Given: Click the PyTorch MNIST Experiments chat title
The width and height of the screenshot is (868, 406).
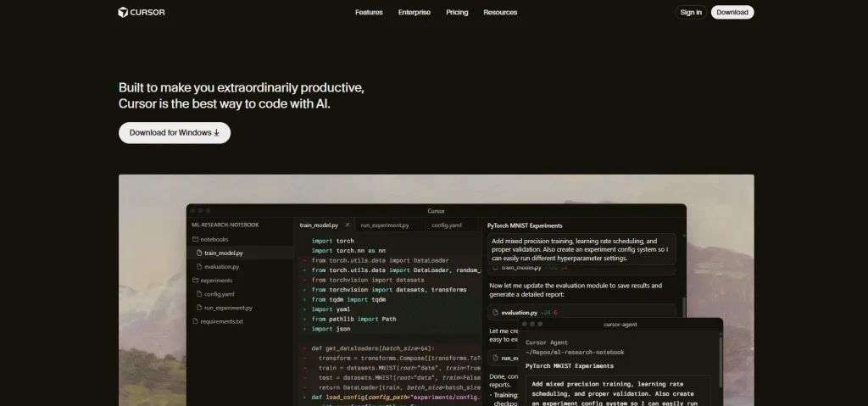Looking at the screenshot, I should [x=525, y=226].
